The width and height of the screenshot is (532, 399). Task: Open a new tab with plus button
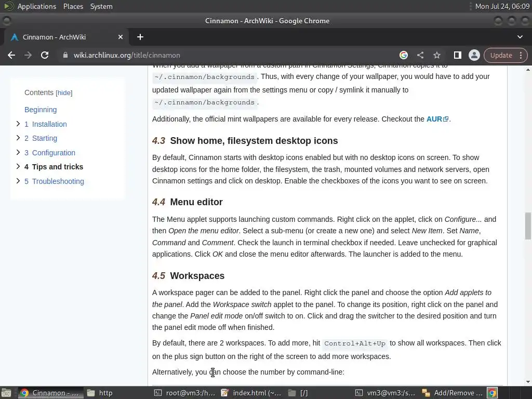pos(140,37)
